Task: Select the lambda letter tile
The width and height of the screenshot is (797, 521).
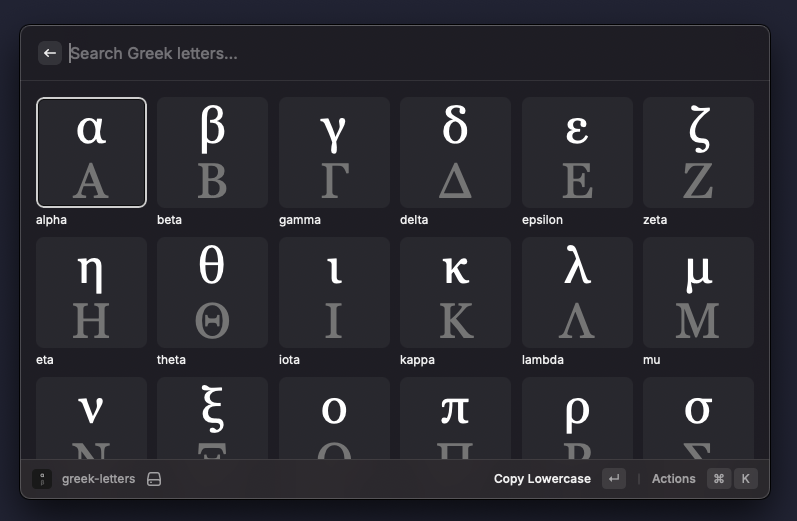Action: pyautogui.click(x=577, y=292)
